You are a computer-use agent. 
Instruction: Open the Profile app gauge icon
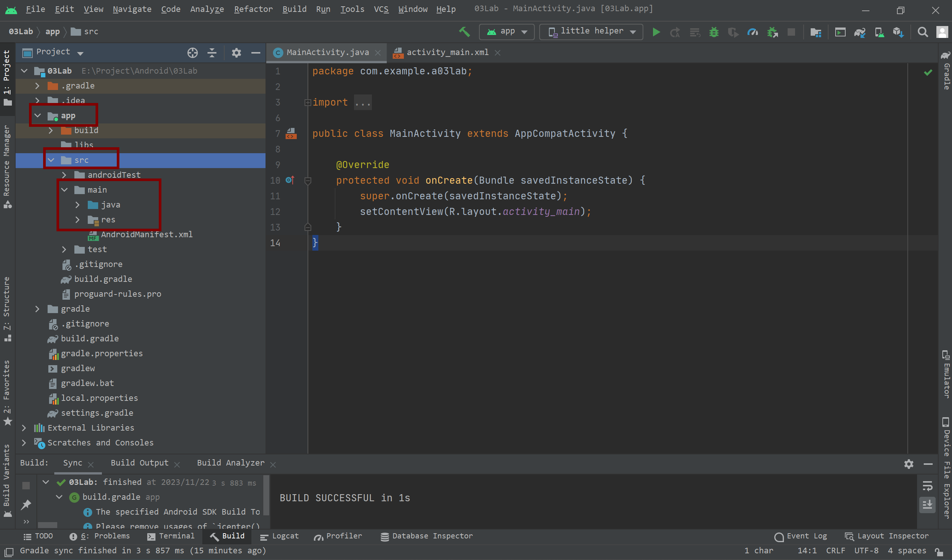(x=753, y=32)
